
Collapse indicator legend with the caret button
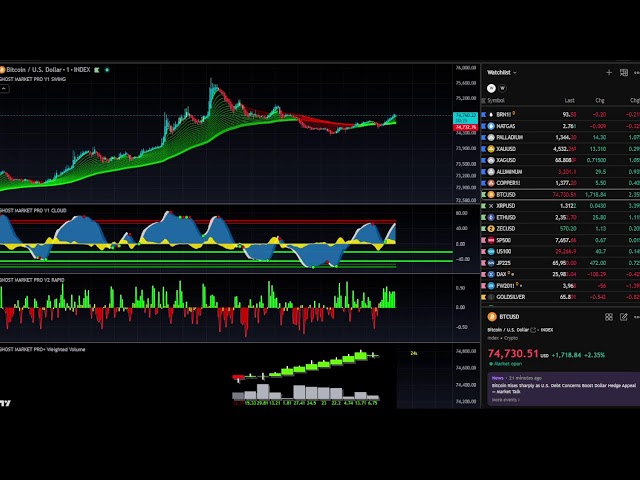coord(4,88)
